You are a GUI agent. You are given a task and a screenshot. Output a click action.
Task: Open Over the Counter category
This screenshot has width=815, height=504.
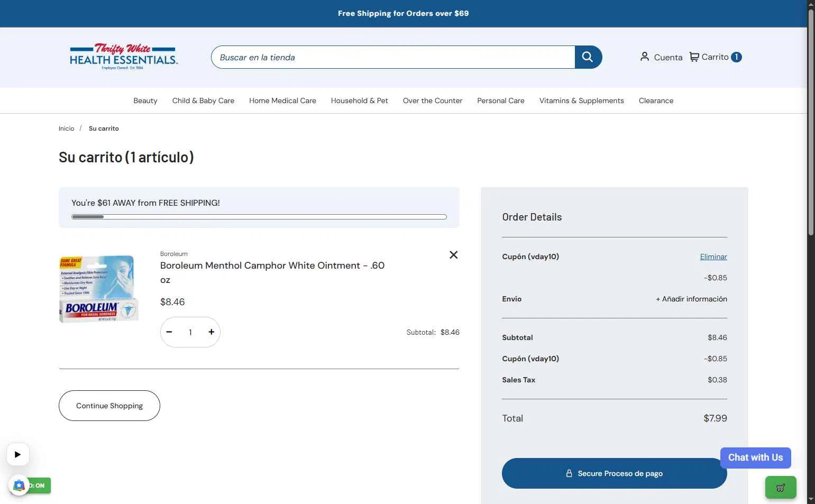pos(433,100)
